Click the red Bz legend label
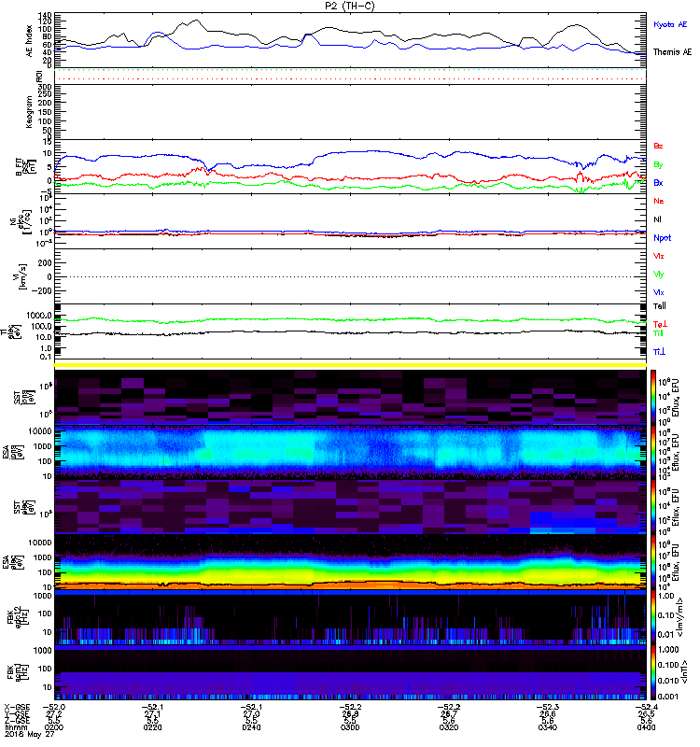The image size is (700, 747). tap(658, 146)
